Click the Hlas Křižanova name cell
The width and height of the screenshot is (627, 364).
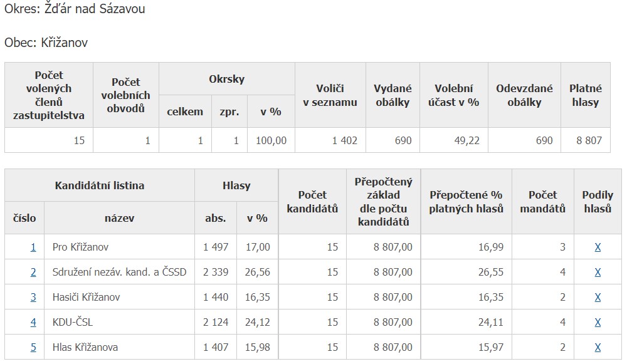point(119,347)
